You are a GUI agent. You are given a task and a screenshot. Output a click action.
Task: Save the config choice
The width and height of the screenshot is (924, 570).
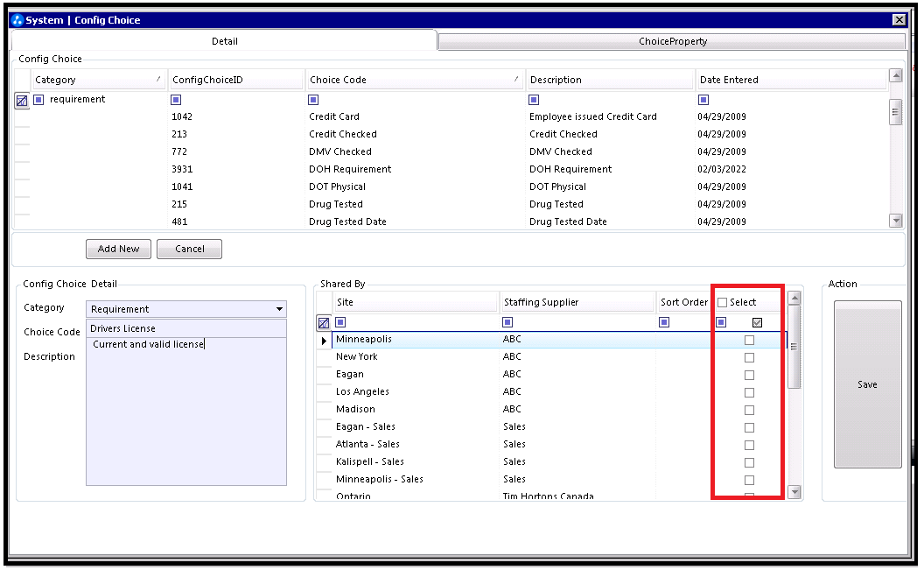point(867,384)
